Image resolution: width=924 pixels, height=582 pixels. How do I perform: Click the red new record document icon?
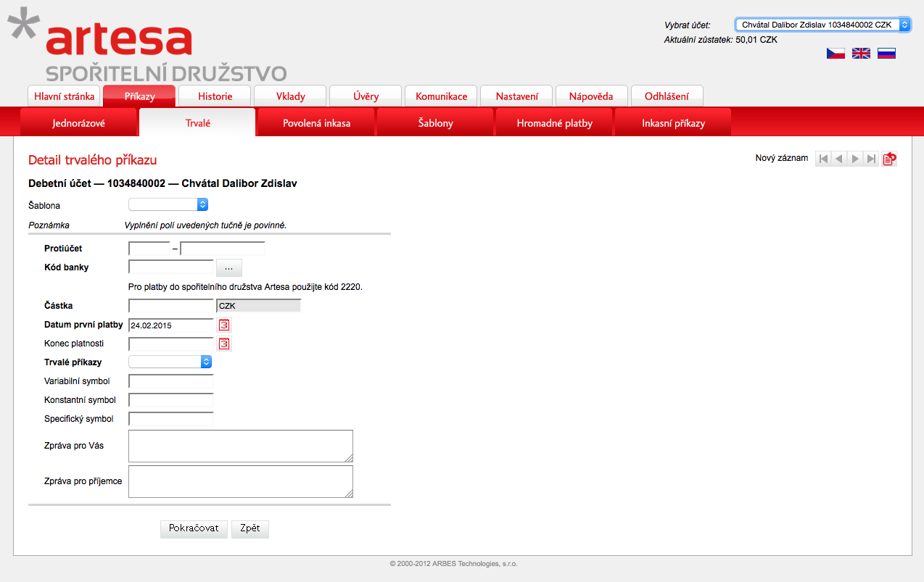[x=889, y=159]
